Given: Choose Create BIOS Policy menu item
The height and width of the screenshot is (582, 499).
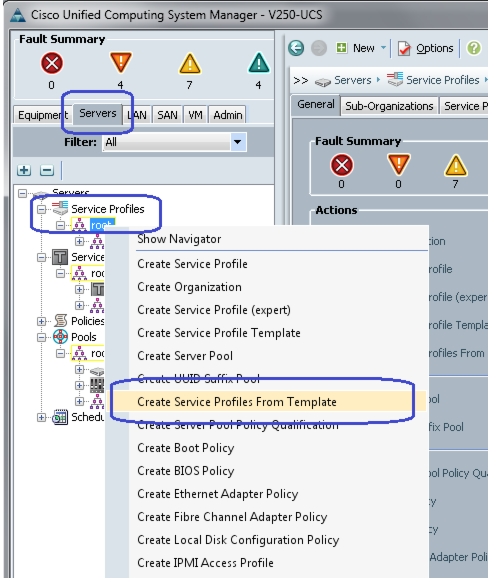Looking at the screenshot, I should point(186,471).
